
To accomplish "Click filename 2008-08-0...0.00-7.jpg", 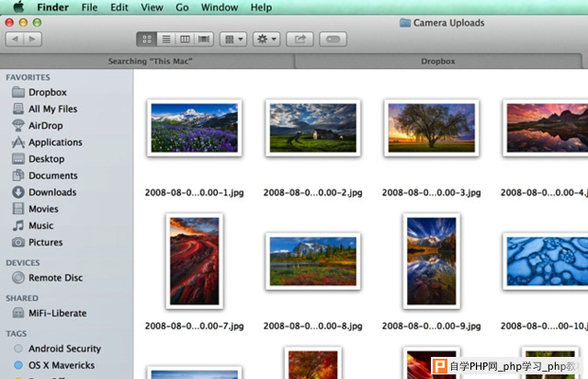I will click(194, 326).
